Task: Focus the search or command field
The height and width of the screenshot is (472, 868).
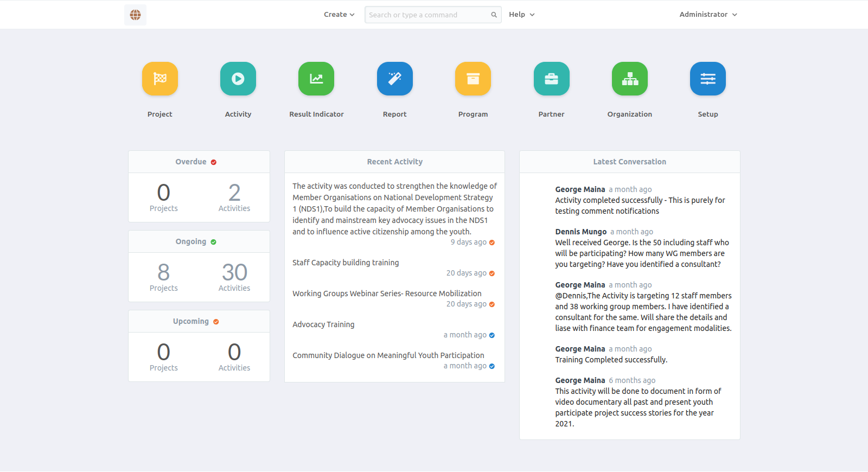Action: point(433,15)
